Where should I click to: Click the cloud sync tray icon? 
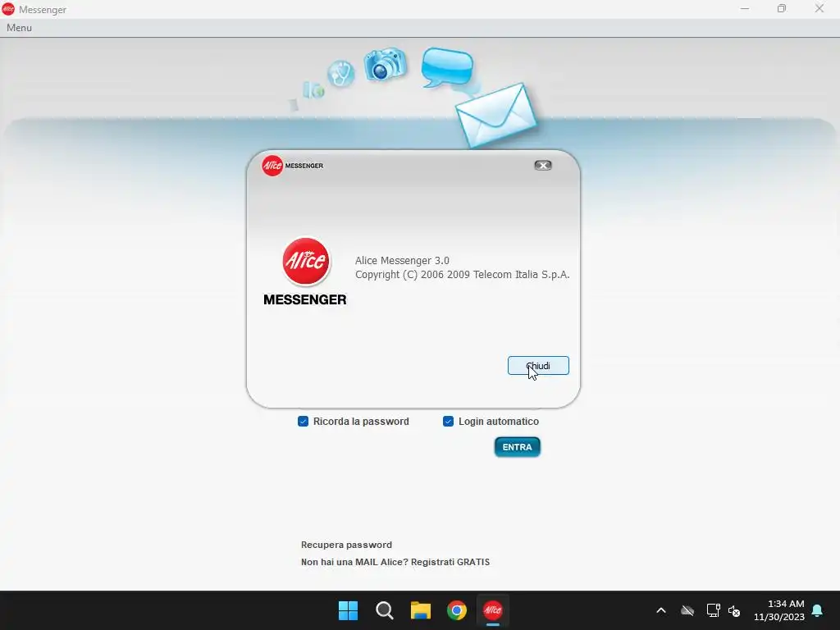coord(687,610)
